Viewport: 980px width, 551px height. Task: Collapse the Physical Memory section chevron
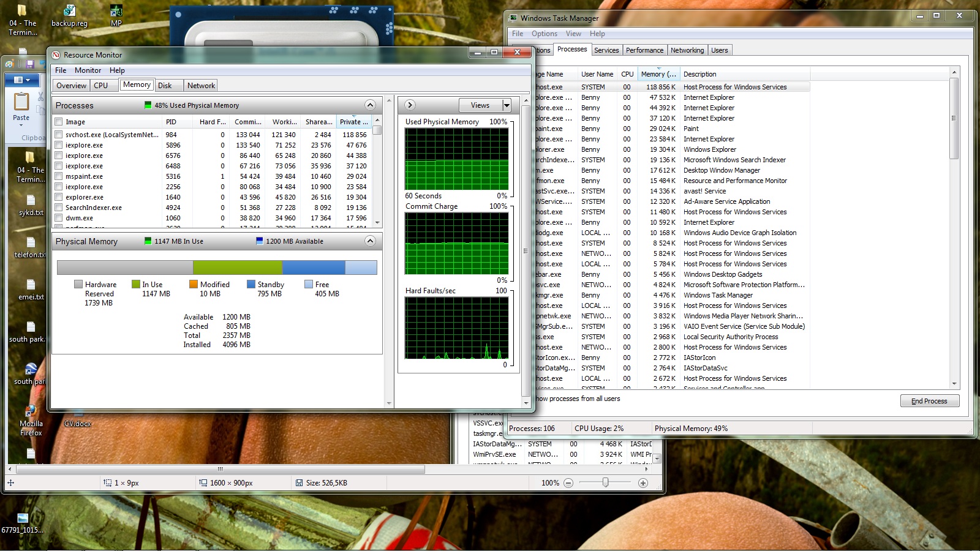tap(370, 241)
